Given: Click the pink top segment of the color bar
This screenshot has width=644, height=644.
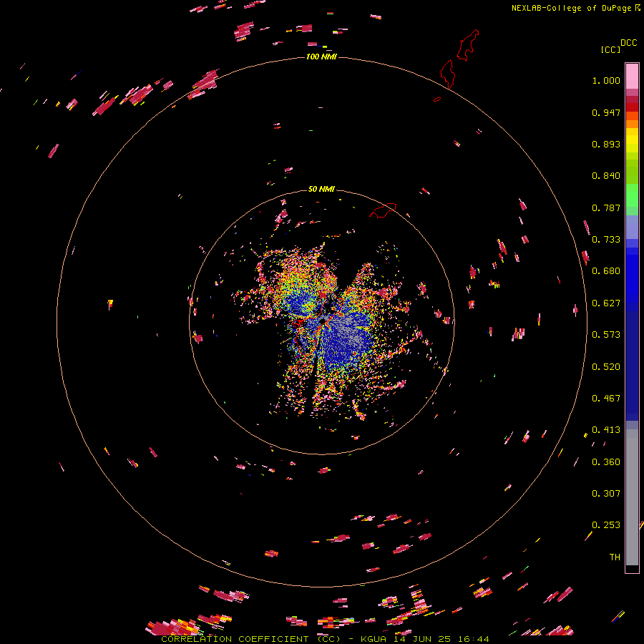Looking at the screenshot, I should pos(632,76).
